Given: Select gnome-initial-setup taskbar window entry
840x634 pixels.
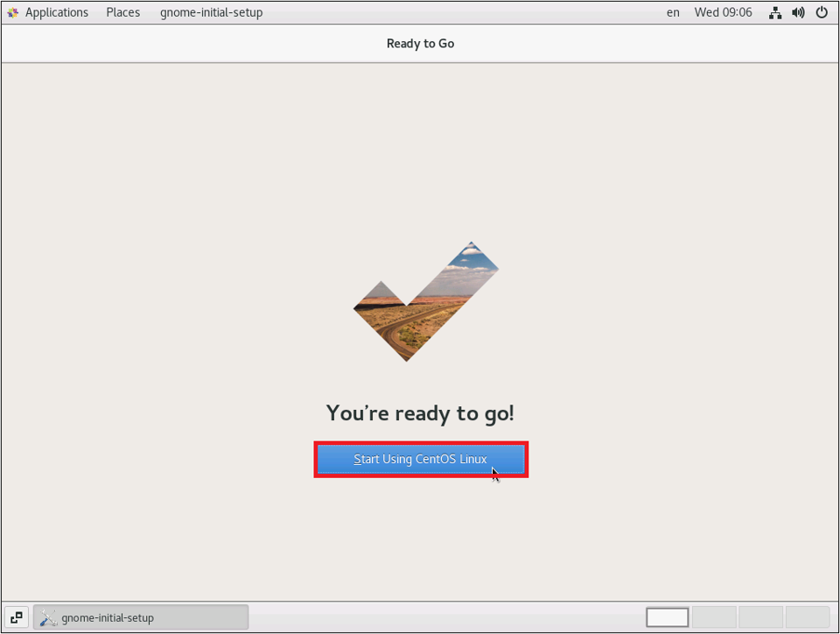Looking at the screenshot, I should pyautogui.click(x=141, y=617).
